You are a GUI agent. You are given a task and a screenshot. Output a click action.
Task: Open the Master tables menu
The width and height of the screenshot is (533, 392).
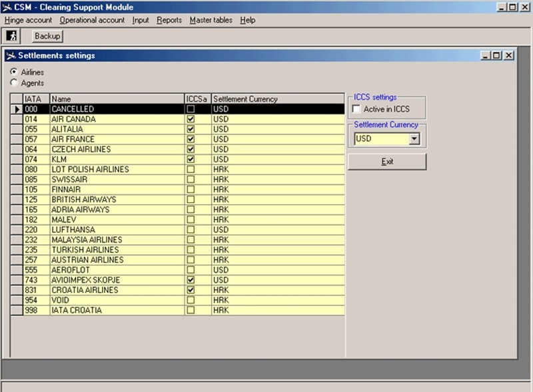[x=211, y=20]
